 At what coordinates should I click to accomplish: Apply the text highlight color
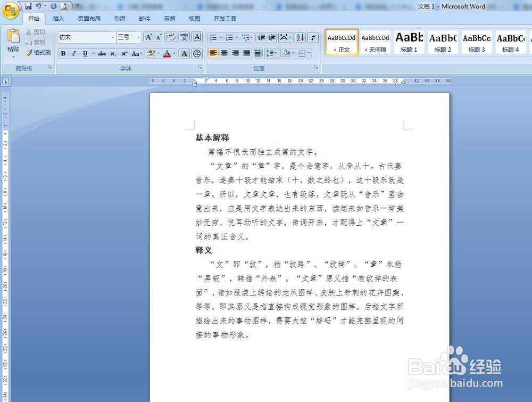151,54
